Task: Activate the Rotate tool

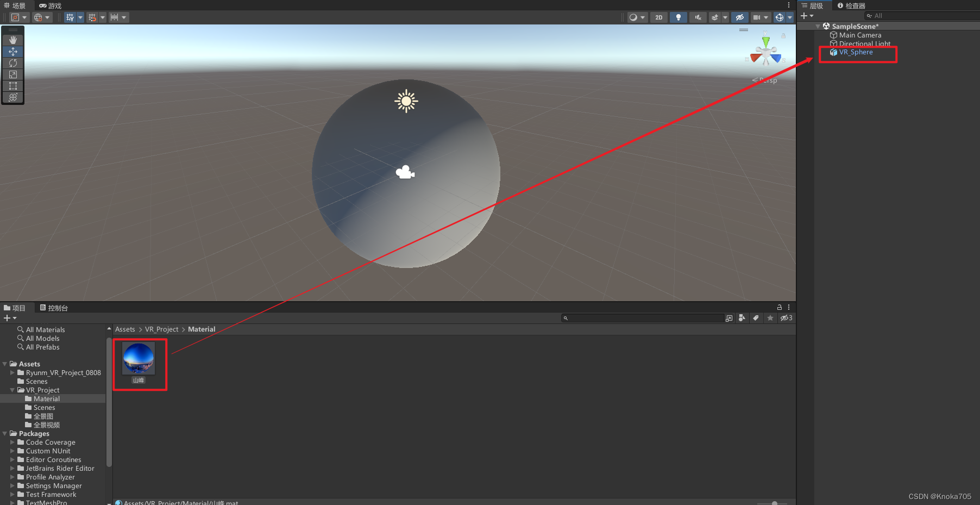Action: point(12,63)
